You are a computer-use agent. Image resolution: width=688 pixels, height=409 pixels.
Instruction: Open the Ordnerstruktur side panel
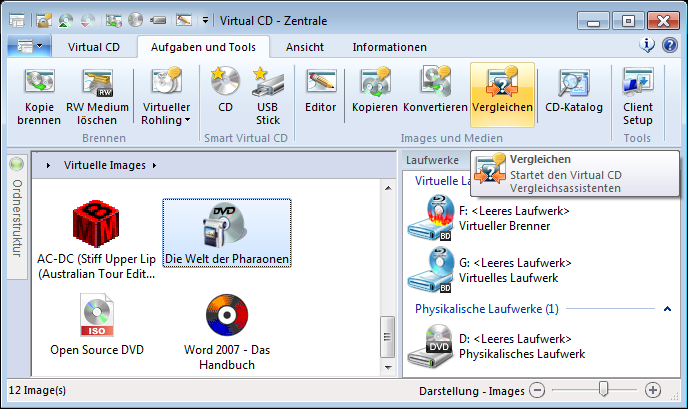(x=17, y=218)
